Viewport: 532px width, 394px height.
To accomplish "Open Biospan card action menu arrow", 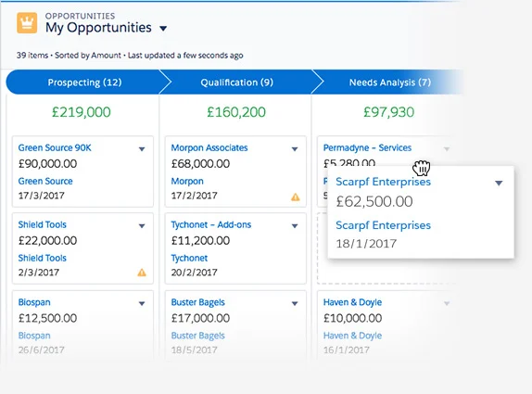I will (x=142, y=304).
